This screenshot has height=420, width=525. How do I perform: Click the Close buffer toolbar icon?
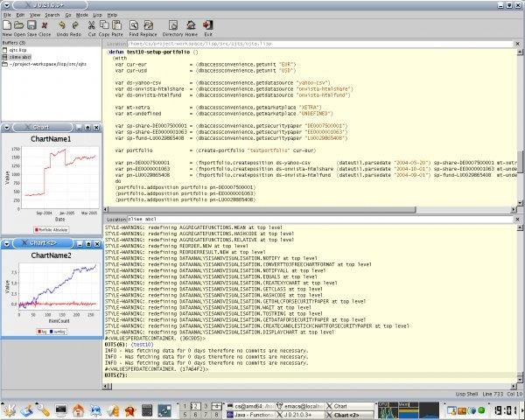coord(45,25)
